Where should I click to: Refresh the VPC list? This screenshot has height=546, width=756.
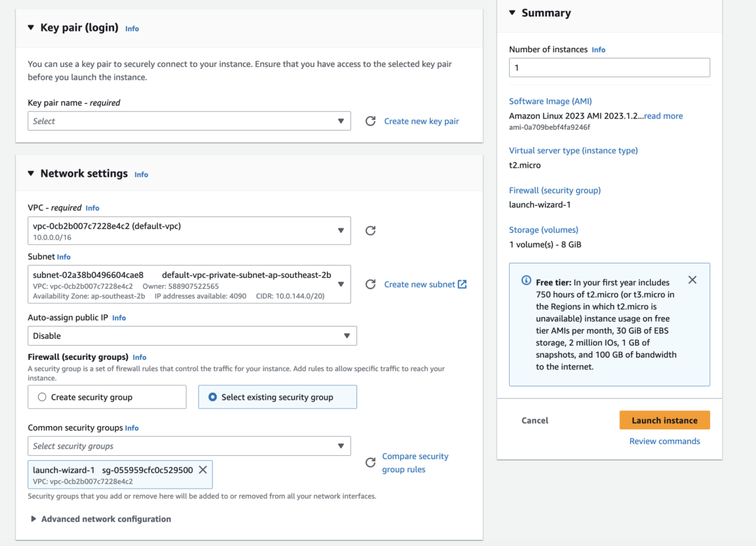[370, 231]
